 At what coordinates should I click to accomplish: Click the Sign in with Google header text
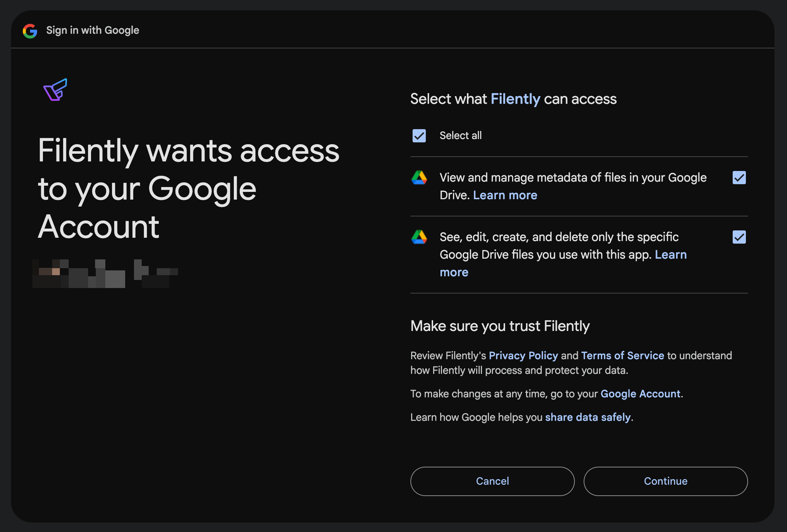(93, 30)
